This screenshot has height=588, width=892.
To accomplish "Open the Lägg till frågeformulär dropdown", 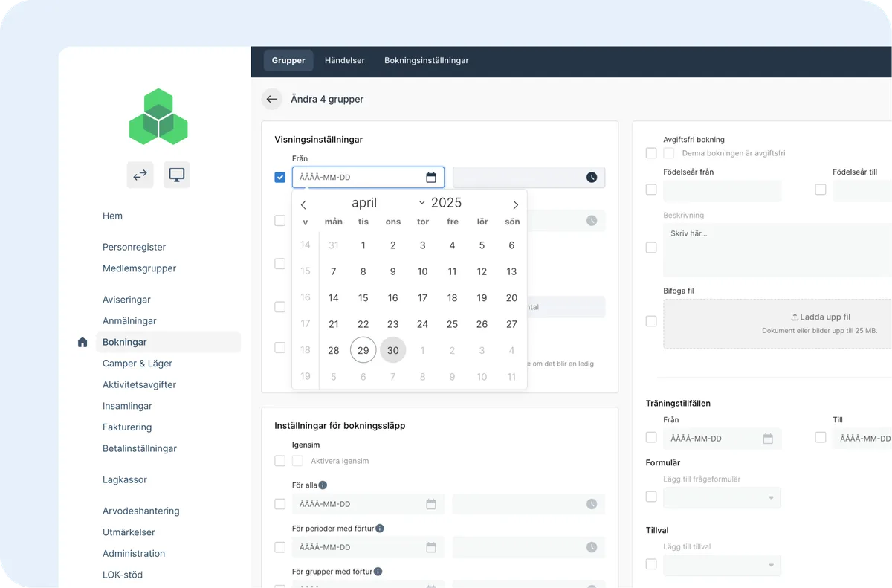I will [722, 497].
